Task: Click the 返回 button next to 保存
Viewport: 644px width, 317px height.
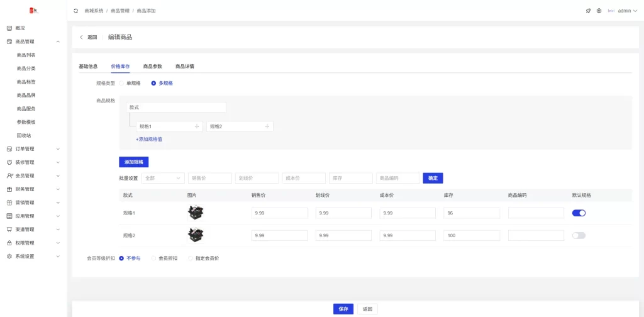Action: [x=367, y=309]
